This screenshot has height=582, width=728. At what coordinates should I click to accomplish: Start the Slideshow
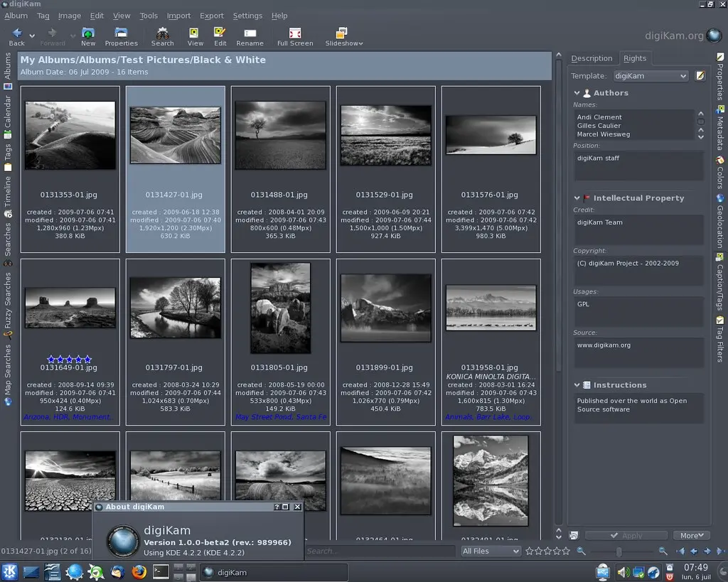341,36
